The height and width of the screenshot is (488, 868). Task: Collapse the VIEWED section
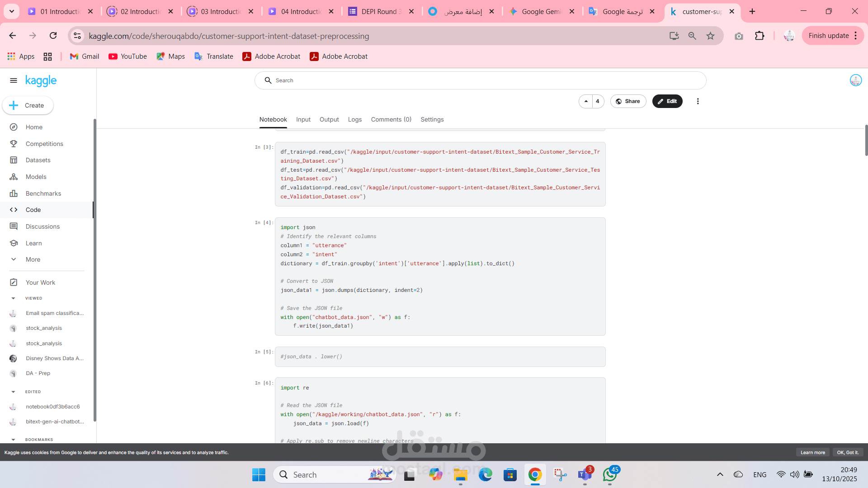click(x=13, y=298)
